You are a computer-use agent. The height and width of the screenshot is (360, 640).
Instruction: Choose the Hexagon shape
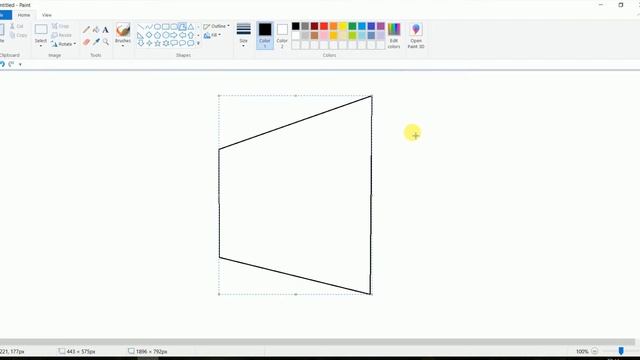(166, 35)
